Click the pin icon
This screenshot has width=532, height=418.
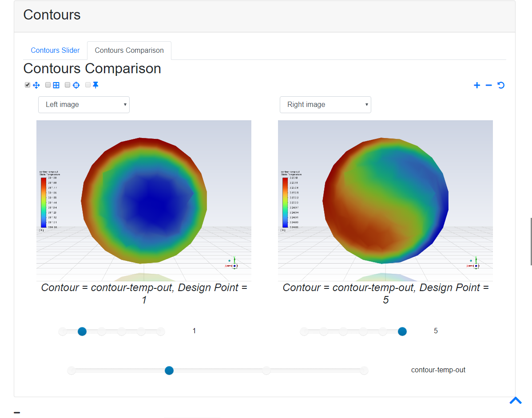95,85
